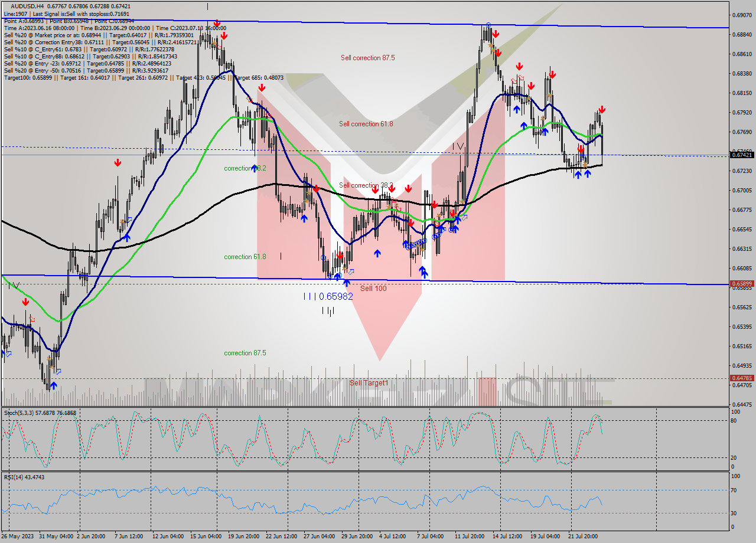Click the '19 Jun 20:00' time label
The image size is (756, 543).
click(x=243, y=536)
